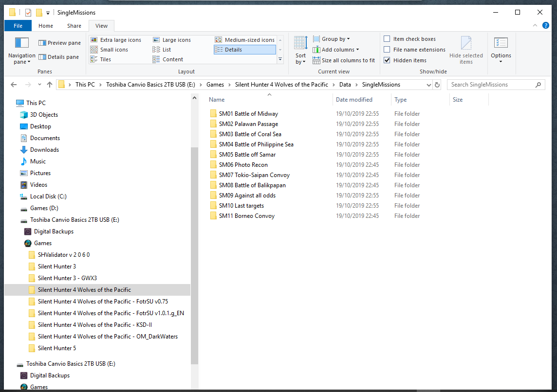Choose Medium-sized icons layout
This screenshot has height=392, width=557.
(245, 40)
